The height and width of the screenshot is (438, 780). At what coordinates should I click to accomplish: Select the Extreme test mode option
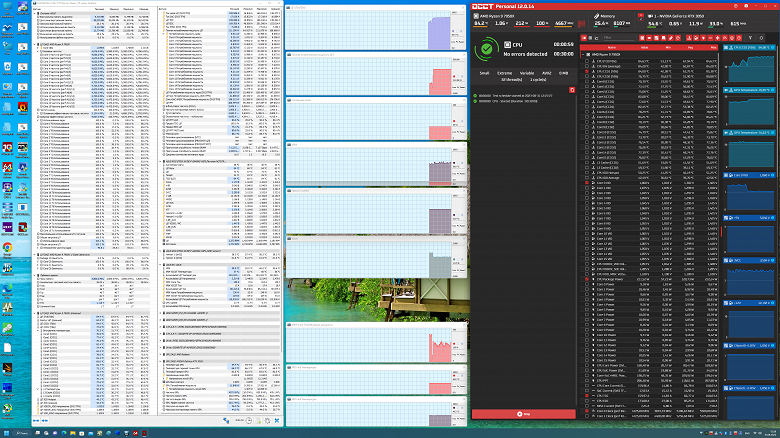(x=506, y=74)
